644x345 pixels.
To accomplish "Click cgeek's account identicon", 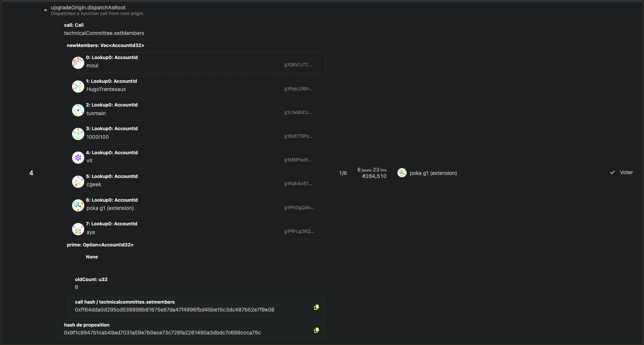I will (78, 182).
